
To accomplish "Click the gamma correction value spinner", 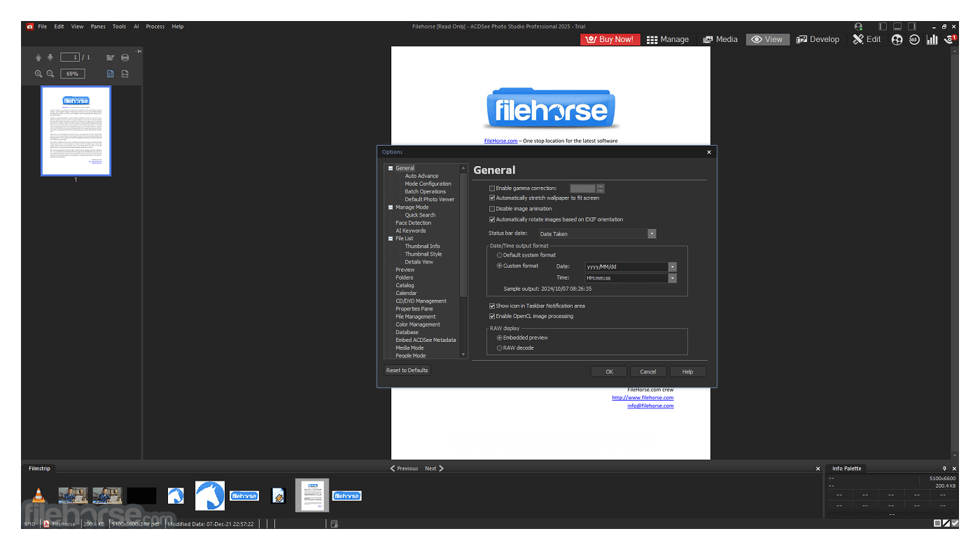I will click(600, 188).
